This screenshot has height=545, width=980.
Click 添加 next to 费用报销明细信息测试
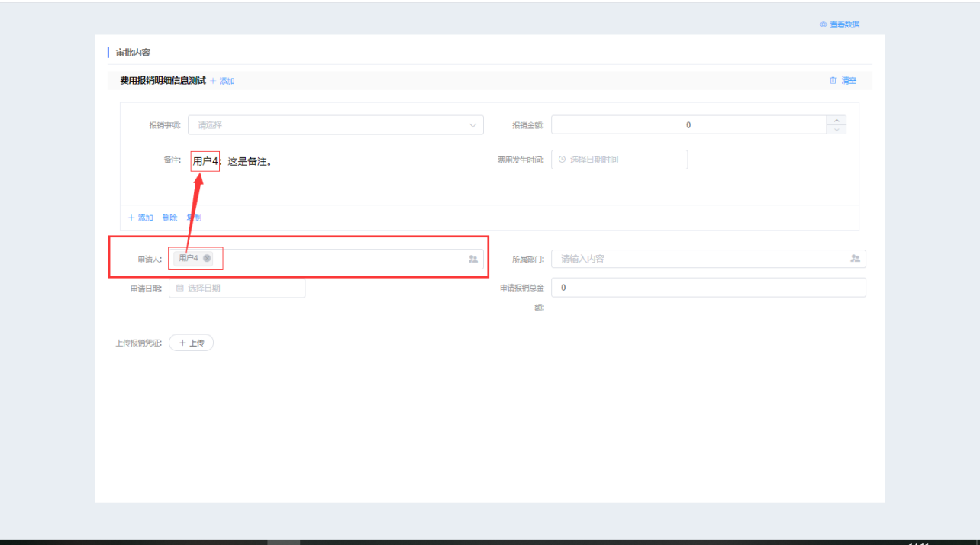point(223,81)
